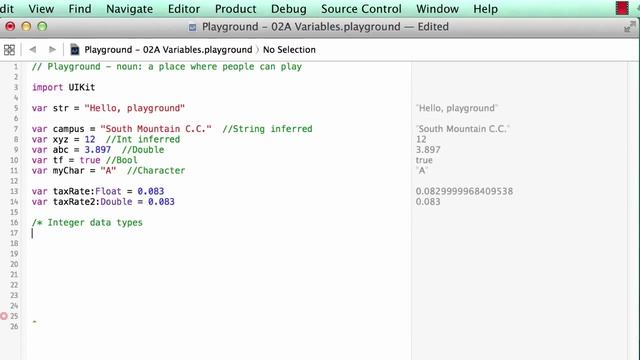Click the red recording icon in menu bar
640x360 pixels.
622,8
